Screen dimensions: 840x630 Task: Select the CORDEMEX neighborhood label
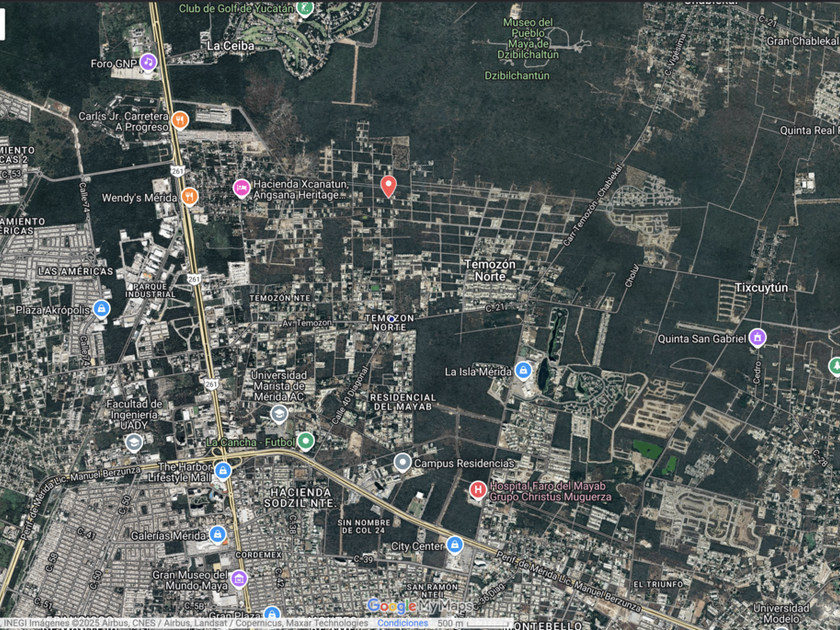[x=259, y=555]
